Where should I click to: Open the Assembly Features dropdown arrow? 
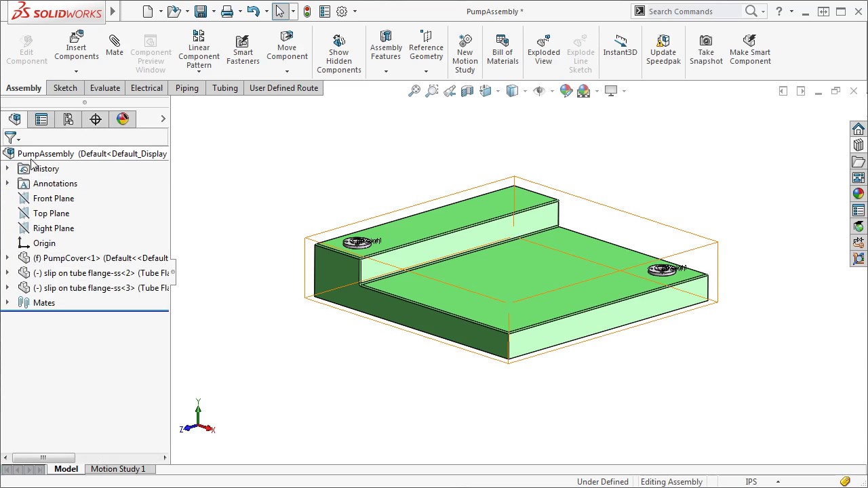(x=386, y=71)
